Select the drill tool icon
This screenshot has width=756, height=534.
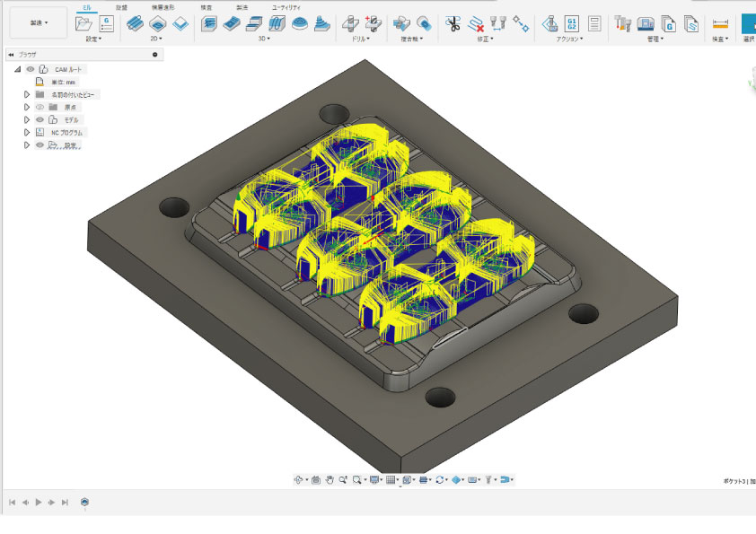(350, 23)
